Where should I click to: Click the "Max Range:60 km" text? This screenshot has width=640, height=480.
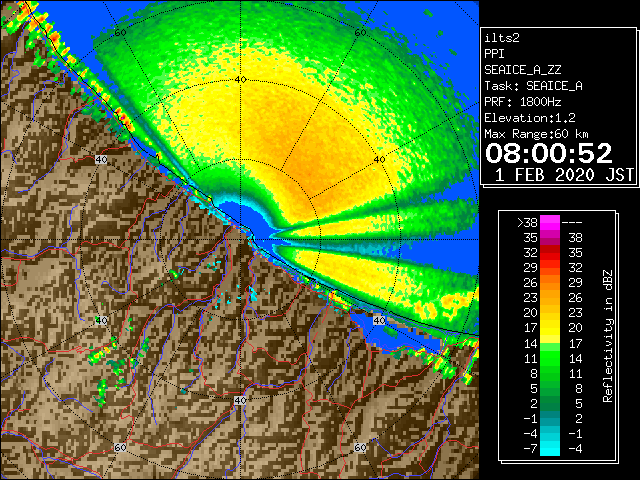tap(537, 134)
